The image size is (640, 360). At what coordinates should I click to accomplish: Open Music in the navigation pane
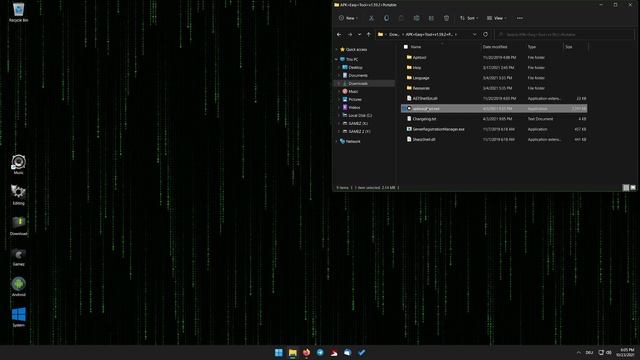point(353,91)
